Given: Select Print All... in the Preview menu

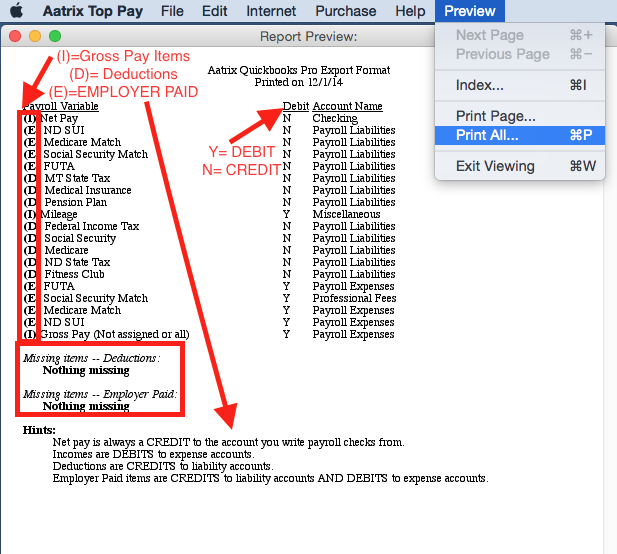Looking at the screenshot, I should (520, 135).
